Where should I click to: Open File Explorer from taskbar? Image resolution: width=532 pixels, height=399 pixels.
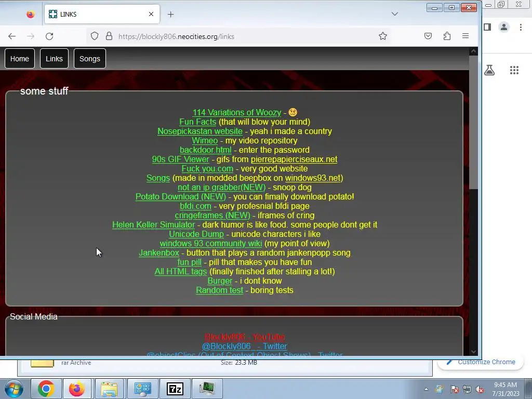(x=109, y=389)
